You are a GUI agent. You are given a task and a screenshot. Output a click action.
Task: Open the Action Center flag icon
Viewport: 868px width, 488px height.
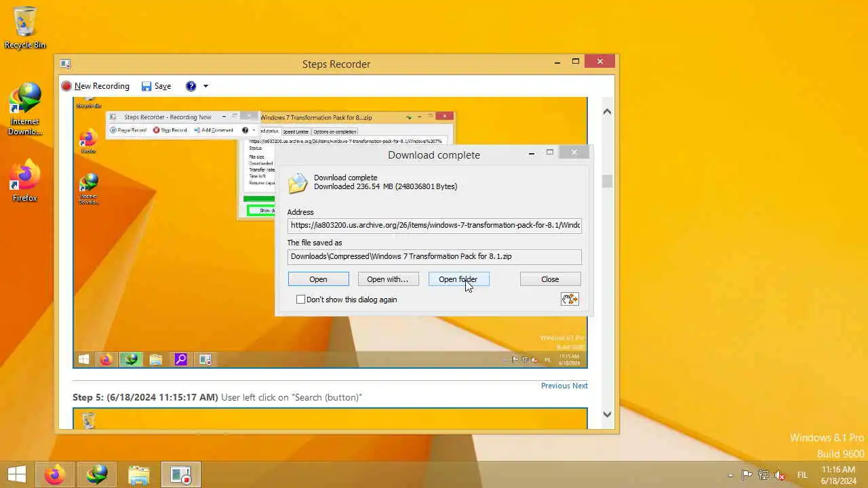pos(747,475)
